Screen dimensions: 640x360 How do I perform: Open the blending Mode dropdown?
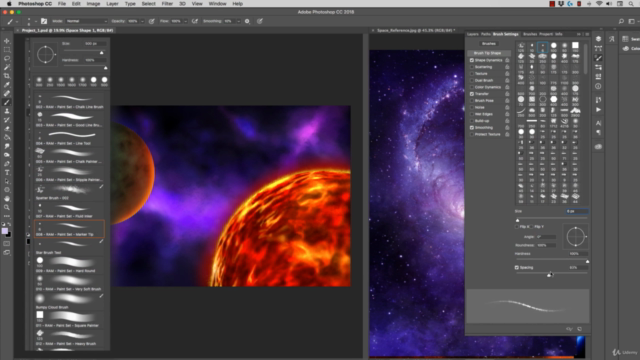pos(87,21)
